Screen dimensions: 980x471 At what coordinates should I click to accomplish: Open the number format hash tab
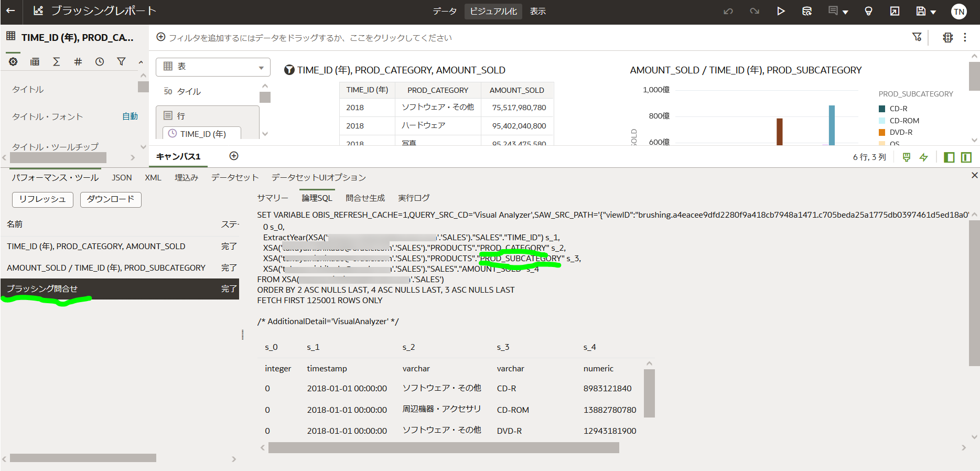pos(78,61)
